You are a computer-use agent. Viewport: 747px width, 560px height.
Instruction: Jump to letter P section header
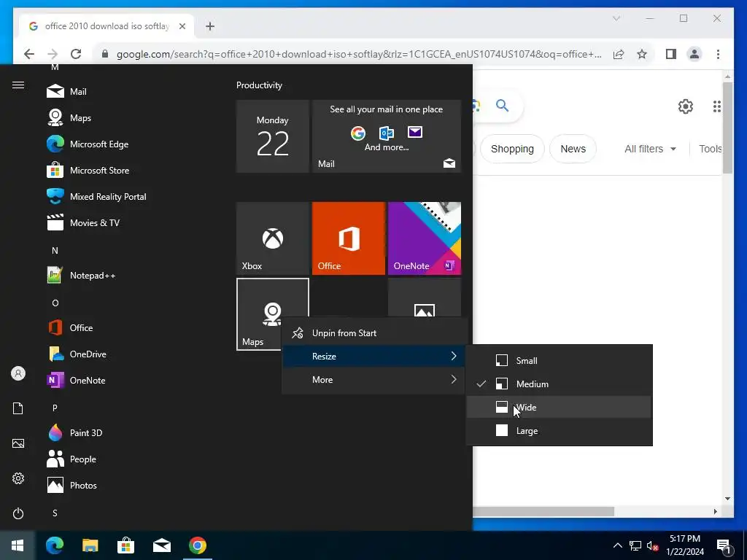point(55,408)
